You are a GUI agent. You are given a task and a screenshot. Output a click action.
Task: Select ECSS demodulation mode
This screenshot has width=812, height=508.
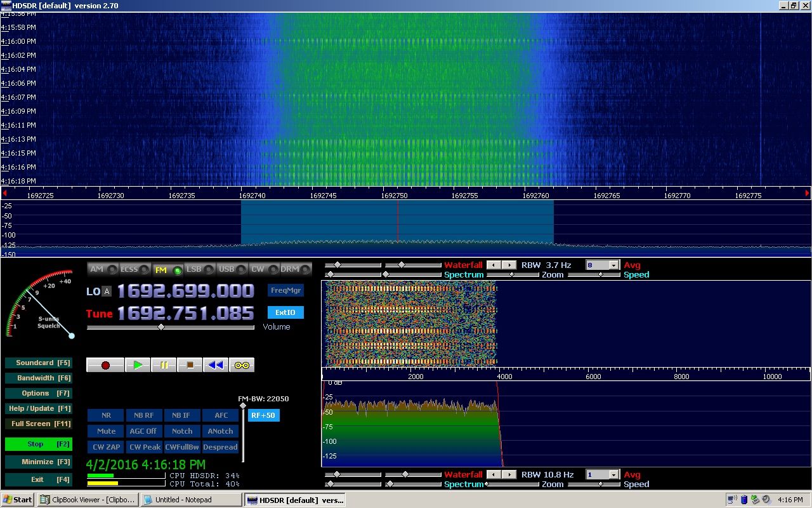[135, 269]
